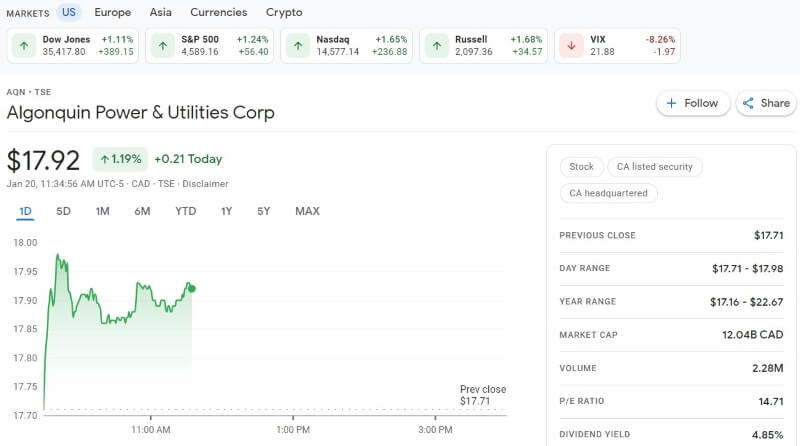Click the Market Cap value 12.04B CAD
Viewport: 800px width, 446px height.
pos(753,335)
